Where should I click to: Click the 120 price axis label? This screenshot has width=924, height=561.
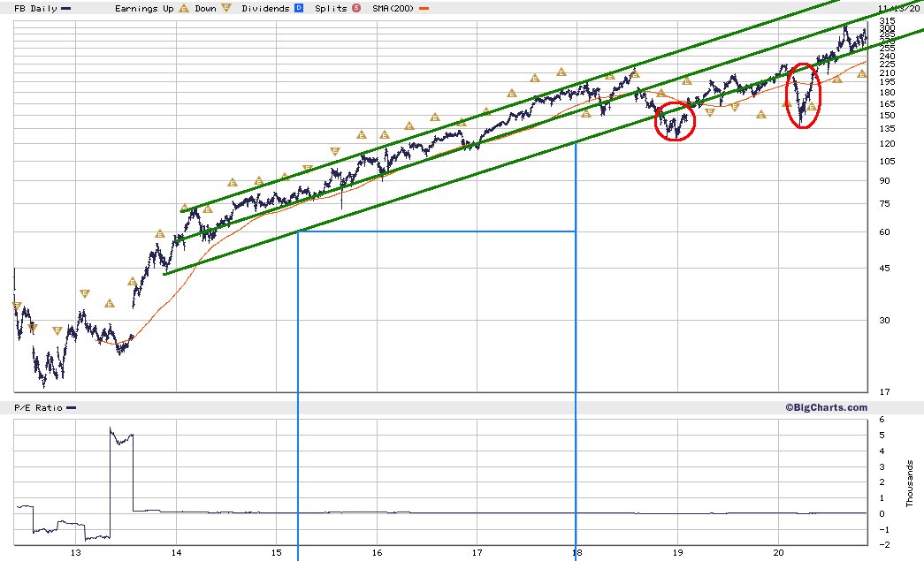(x=887, y=144)
